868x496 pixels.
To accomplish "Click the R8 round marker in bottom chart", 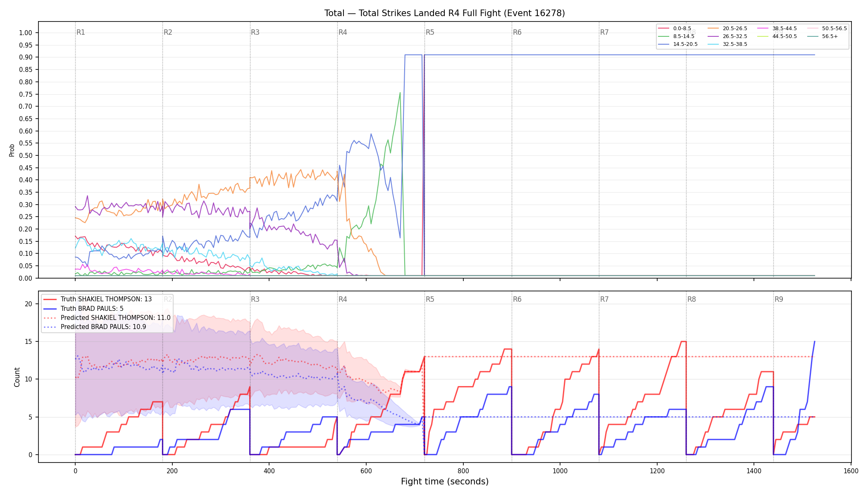I will (692, 299).
